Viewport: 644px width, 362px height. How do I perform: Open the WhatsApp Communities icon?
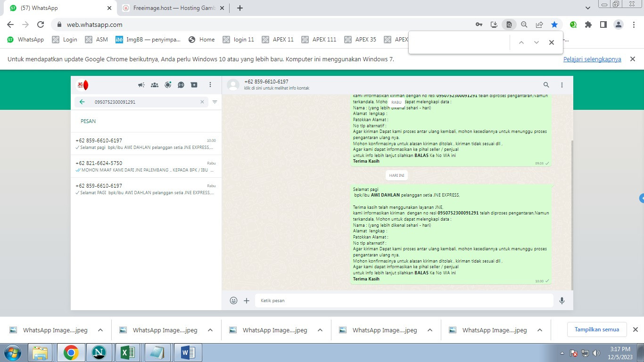(155, 85)
